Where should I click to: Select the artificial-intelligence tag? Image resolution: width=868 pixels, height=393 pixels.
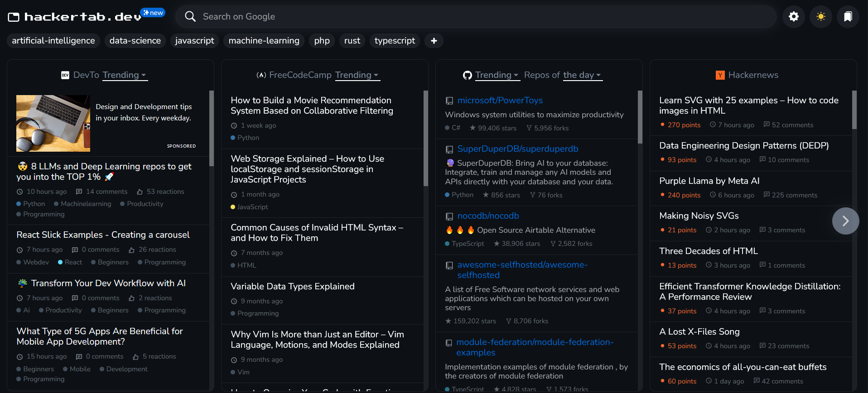[53, 41]
